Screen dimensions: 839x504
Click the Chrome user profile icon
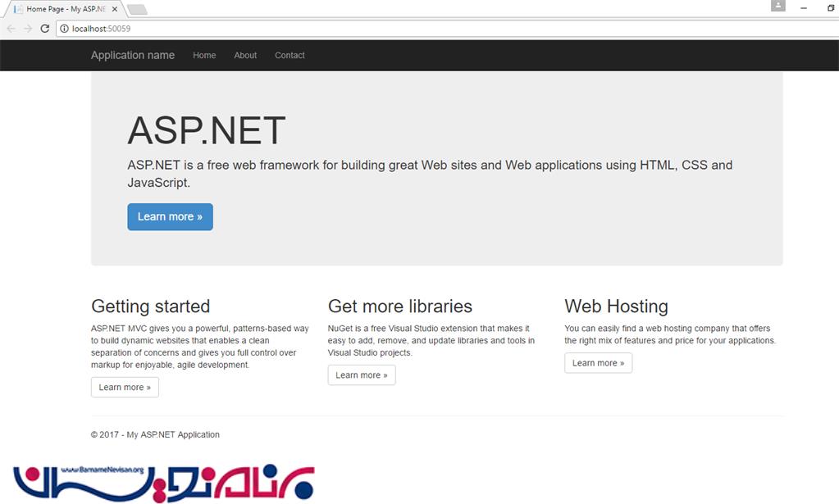[778, 6]
